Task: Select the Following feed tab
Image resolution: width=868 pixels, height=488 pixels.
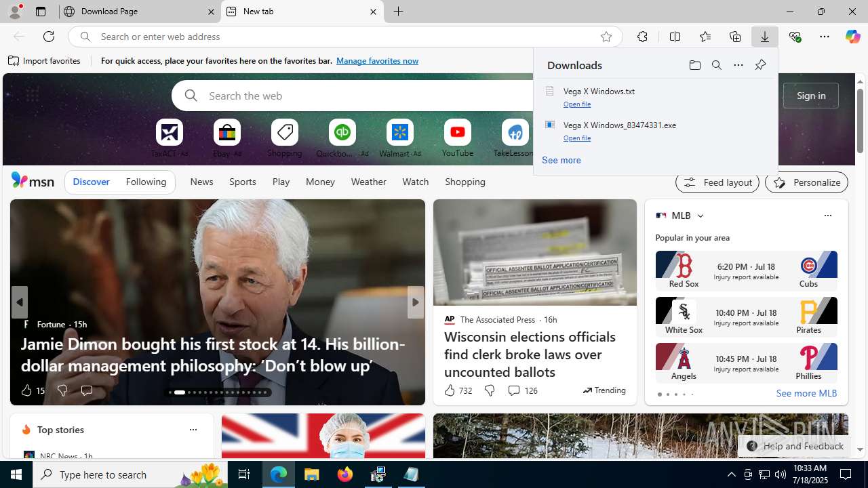Action: click(x=146, y=182)
